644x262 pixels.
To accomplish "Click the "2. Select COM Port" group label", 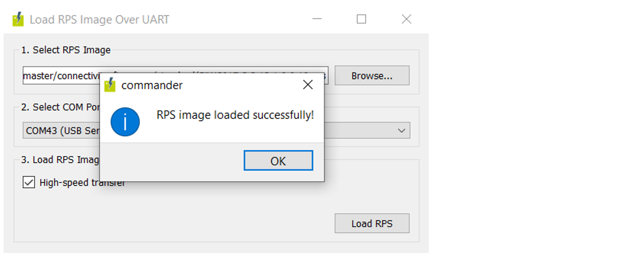I will point(60,107).
